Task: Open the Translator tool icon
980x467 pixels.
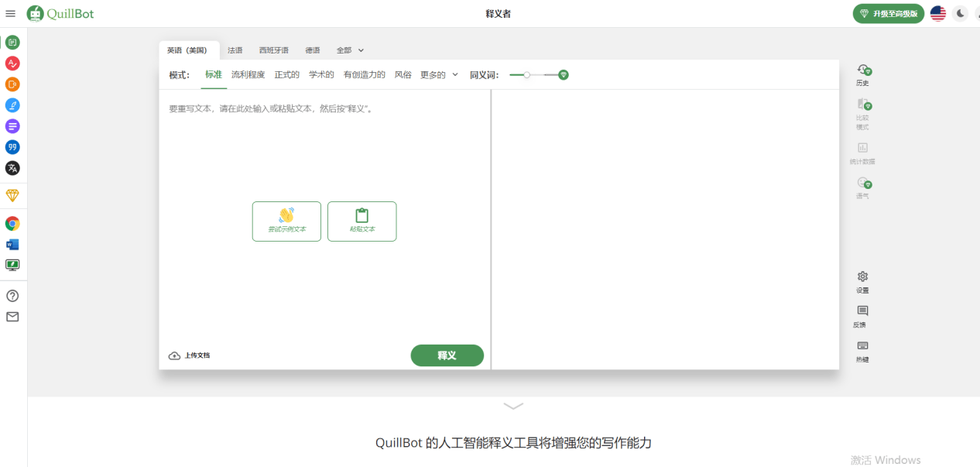Action: (x=12, y=168)
